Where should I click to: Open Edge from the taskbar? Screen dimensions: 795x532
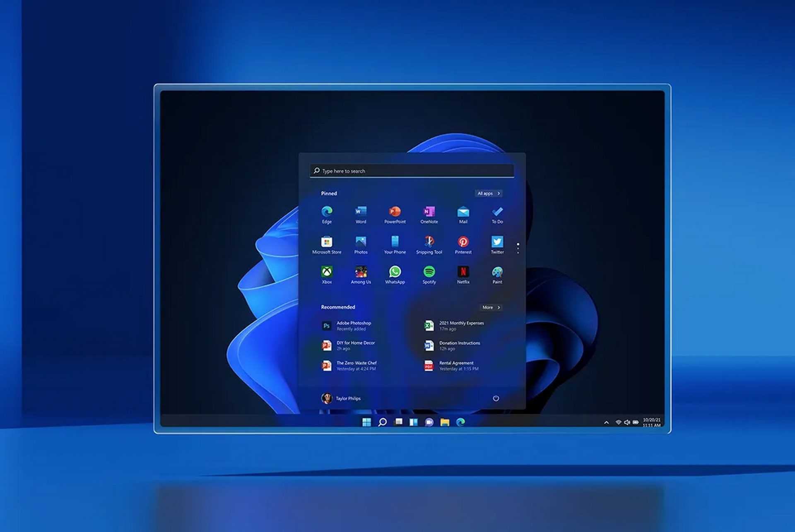pyautogui.click(x=460, y=422)
